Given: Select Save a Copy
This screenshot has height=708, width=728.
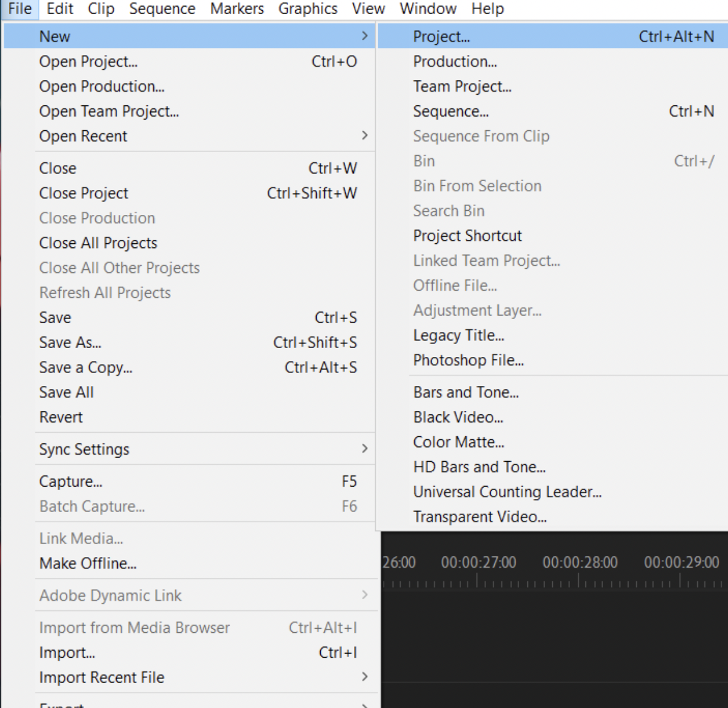Looking at the screenshot, I should pyautogui.click(x=189, y=367).
